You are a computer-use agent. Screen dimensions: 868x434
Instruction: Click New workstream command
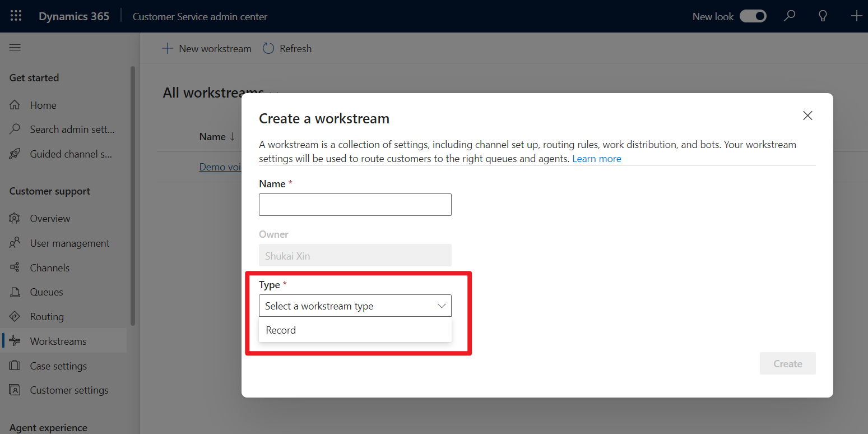(207, 49)
